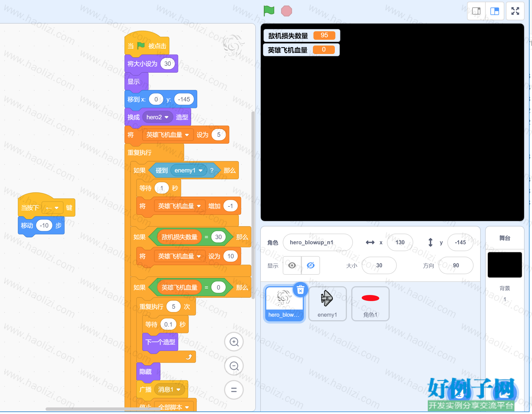Click the green flag to start project
Image resolution: width=532 pixels, height=414 pixels.
coord(269,11)
